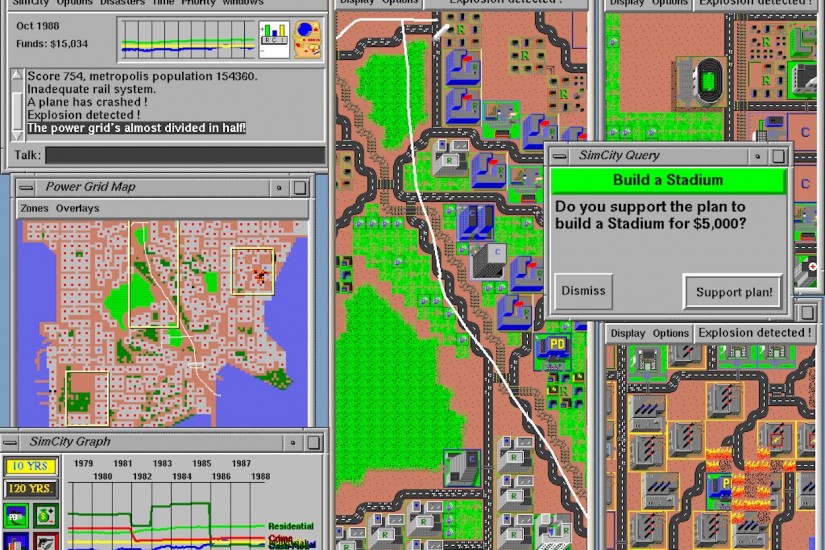Select message 'The power grid's almost divided in half!'
The width and height of the screenshot is (825, 550).
pyautogui.click(x=136, y=128)
